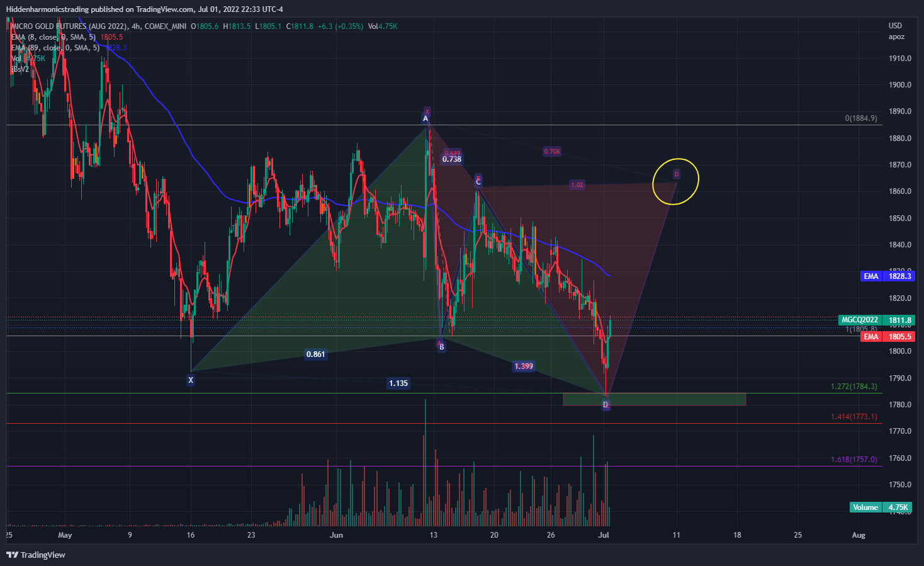Click the 1790.0 price axis label
The image size is (924, 566).
tap(900, 378)
